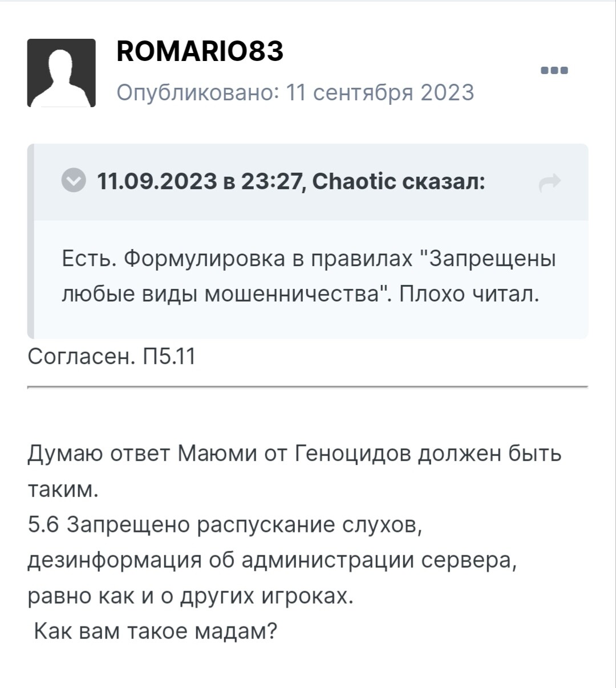
Task: Open the post options three-dots menu
Action: point(554,71)
